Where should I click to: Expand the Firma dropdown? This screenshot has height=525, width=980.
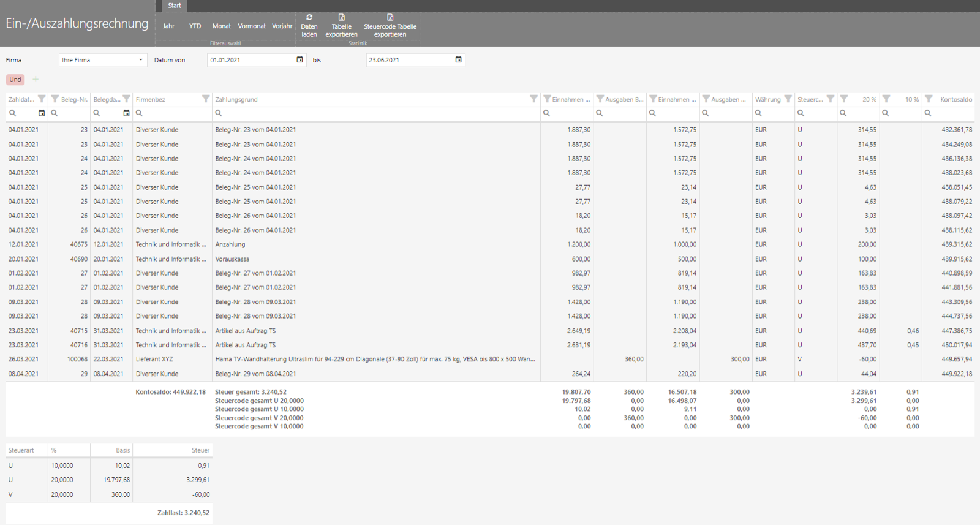(141, 60)
